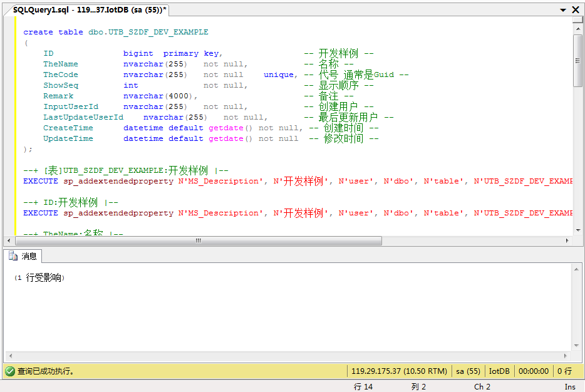Image resolution: width=585 pixels, height=392 pixels.
Task: Click the InputUserId column name
Action: coord(71,106)
